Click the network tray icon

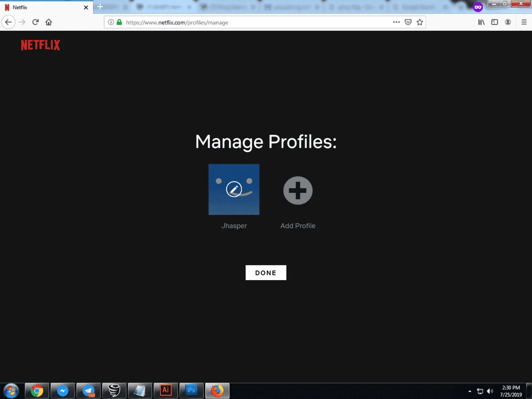pyautogui.click(x=480, y=391)
